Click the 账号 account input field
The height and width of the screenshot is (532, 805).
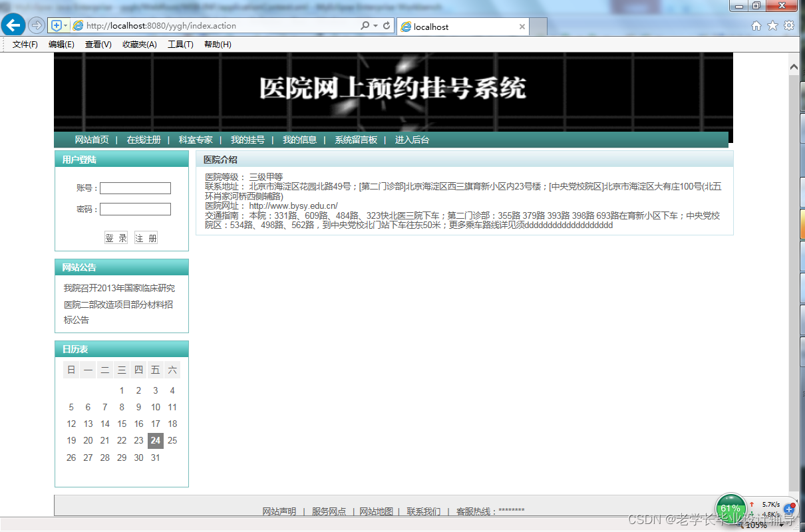click(135, 188)
